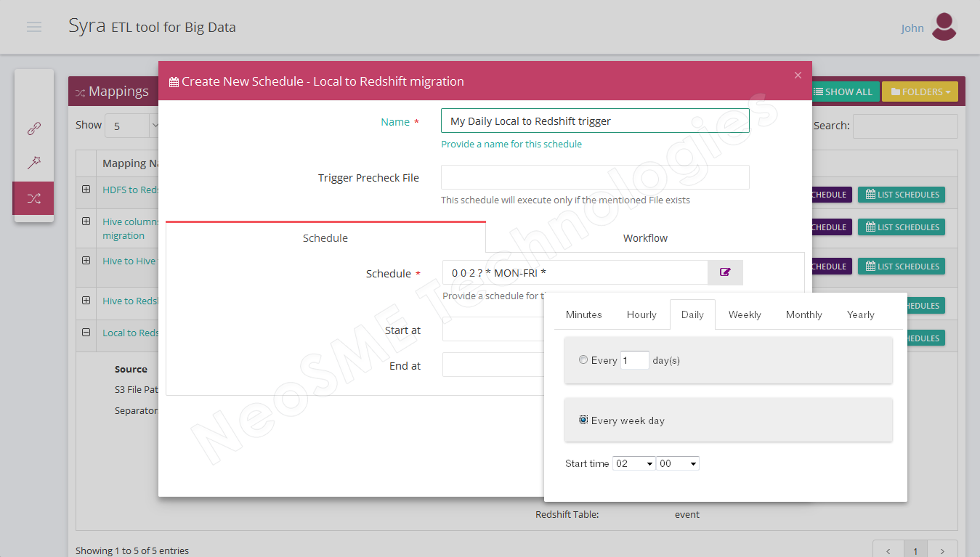Click the shuffle mappings sidebar icon
980x557 pixels.
pos(34,198)
